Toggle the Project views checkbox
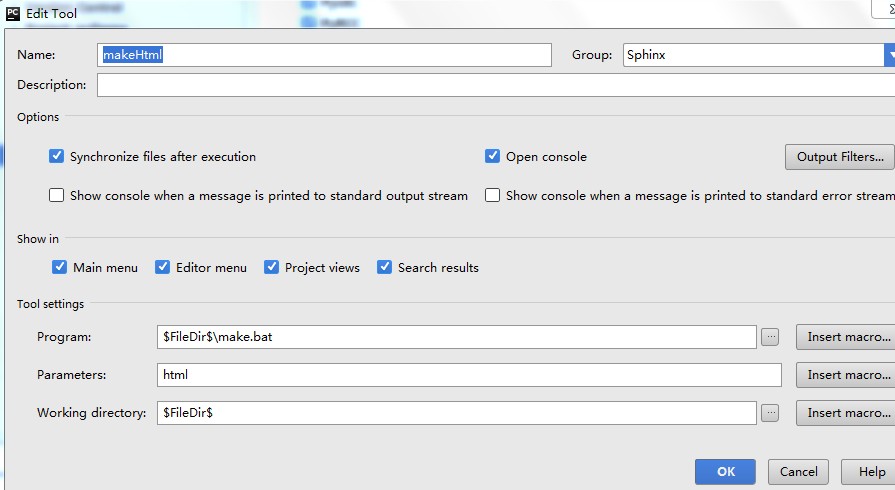Image resolution: width=895 pixels, height=490 pixels. pyautogui.click(x=271, y=267)
